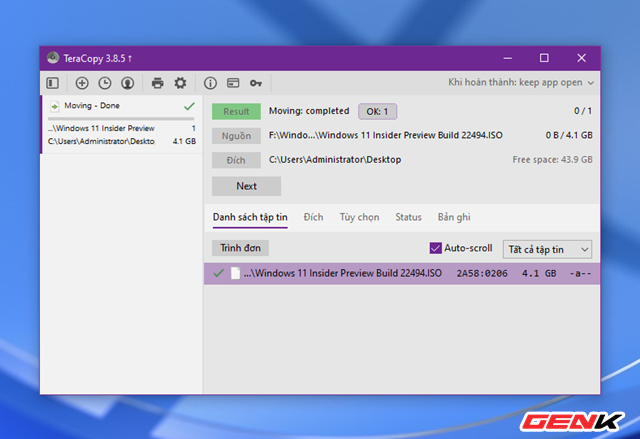Toggle the sidebar panel icon

coord(52,83)
